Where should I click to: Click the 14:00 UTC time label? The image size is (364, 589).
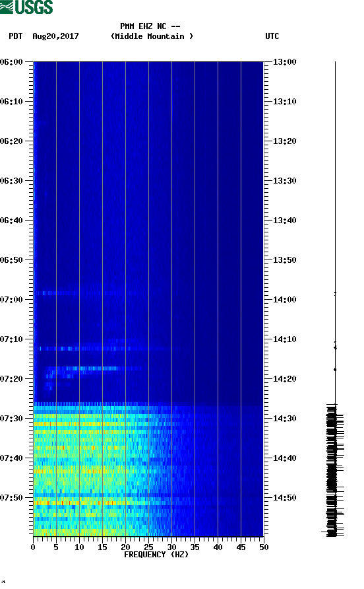pyautogui.click(x=284, y=300)
